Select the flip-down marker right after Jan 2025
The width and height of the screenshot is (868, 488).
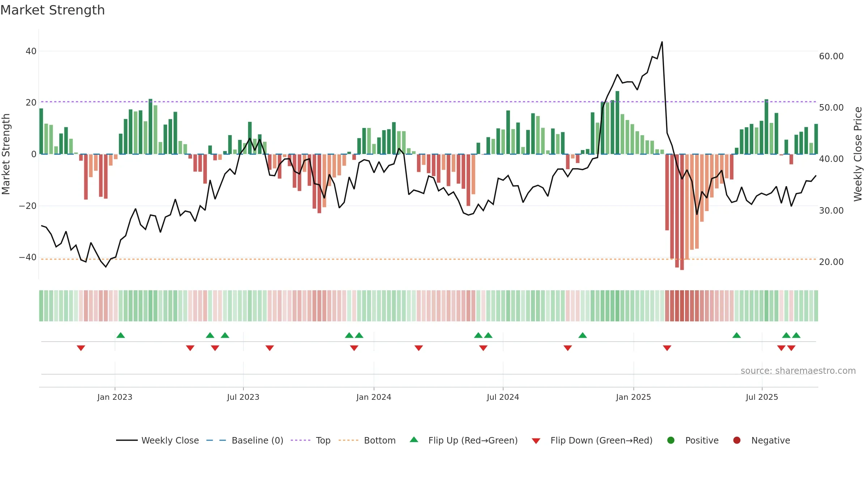coord(667,348)
